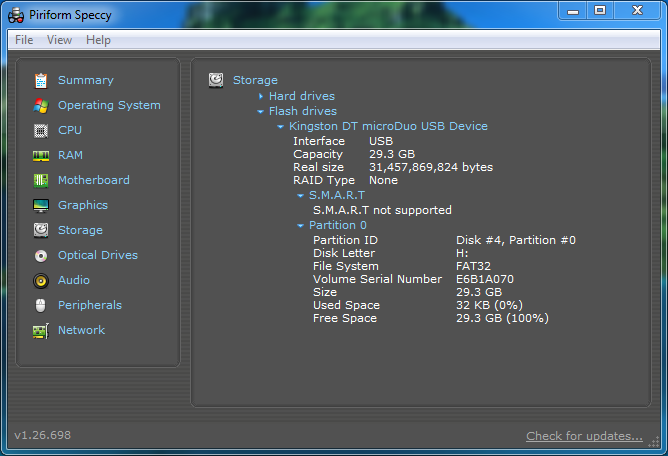Collapse the Partition 0 details

(x=300, y=226)
